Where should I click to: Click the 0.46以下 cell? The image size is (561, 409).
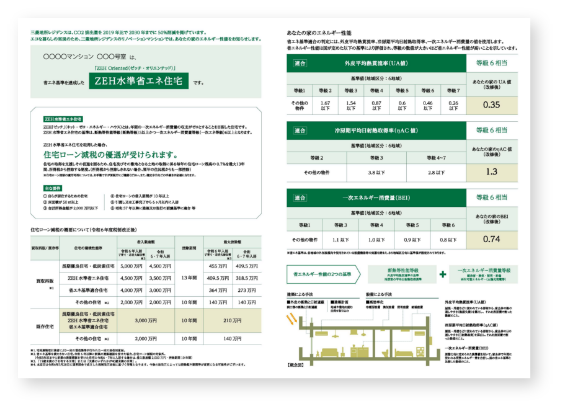coord(428,105)
